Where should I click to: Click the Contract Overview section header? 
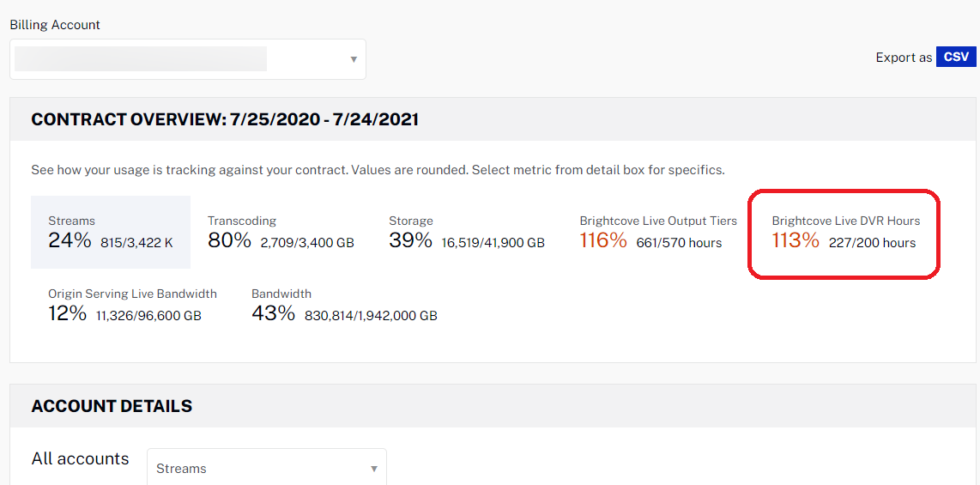pos(225,120)
